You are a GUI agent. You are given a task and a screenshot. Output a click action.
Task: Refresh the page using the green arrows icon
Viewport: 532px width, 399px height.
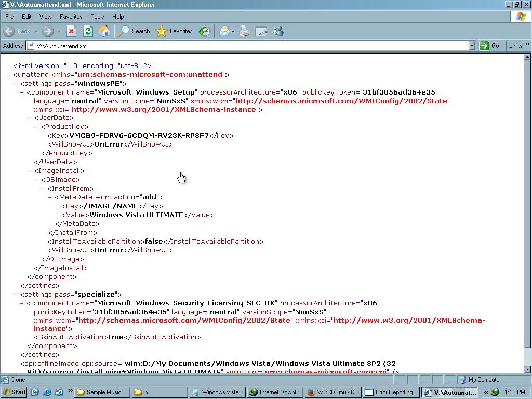click(x=88, y=31)
